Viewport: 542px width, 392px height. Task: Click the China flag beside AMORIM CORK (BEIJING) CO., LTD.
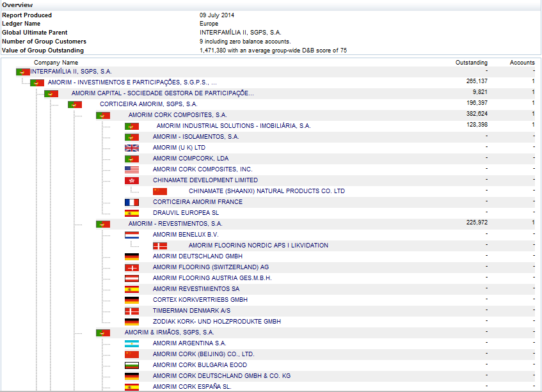coord(132,354)
